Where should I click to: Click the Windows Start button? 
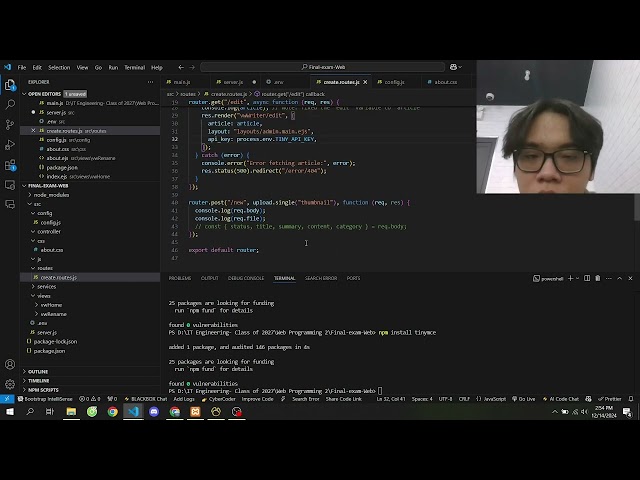(x=9, y=412)
